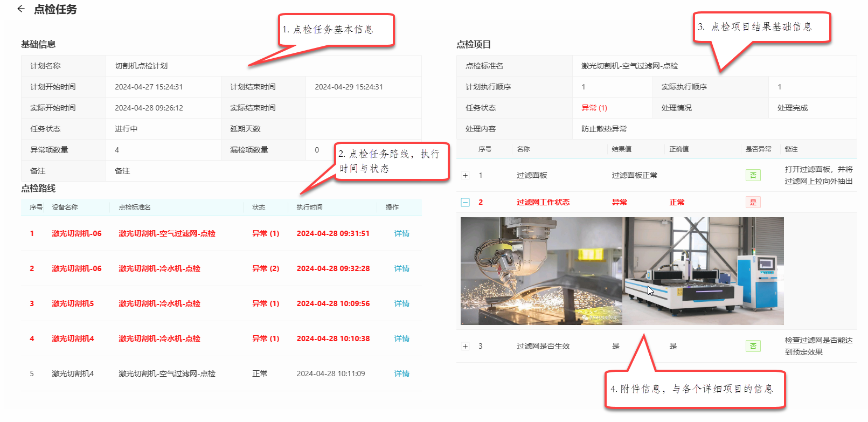Open 详情 for row 5 激光切割机4 空气过滤网

[402, 373]
